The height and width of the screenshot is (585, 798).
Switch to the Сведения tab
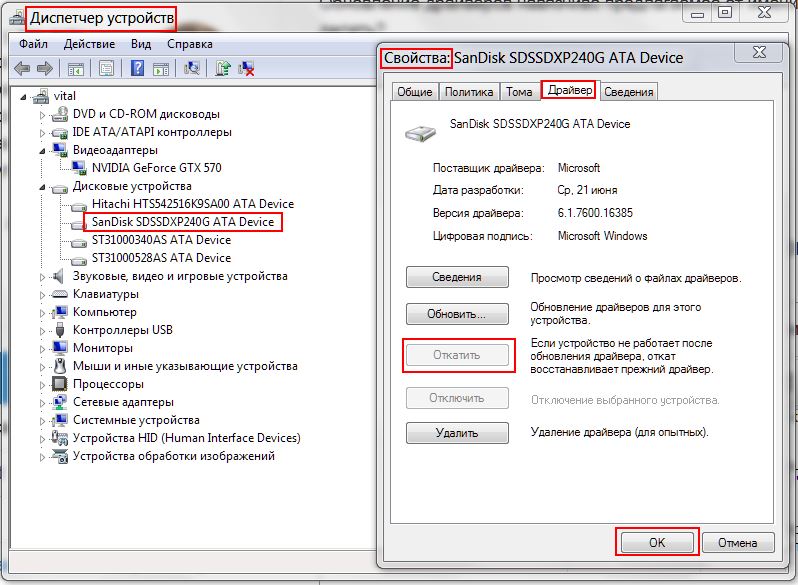[629, 92]
